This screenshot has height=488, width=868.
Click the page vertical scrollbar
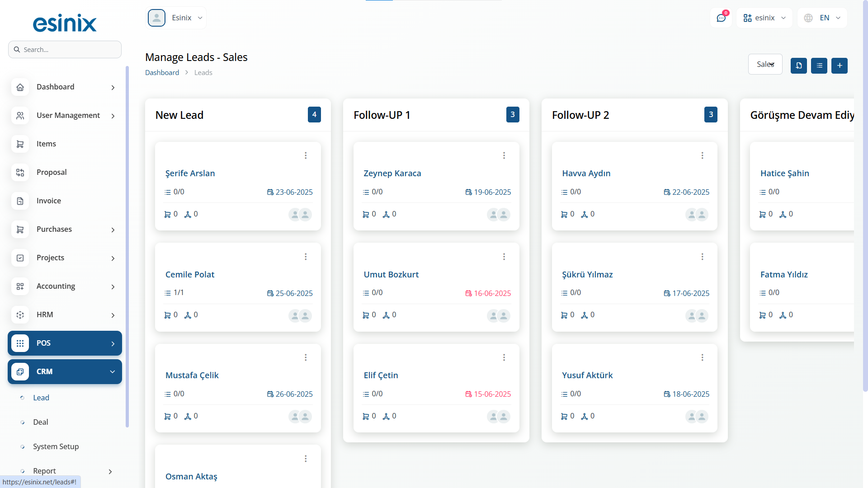865,197
